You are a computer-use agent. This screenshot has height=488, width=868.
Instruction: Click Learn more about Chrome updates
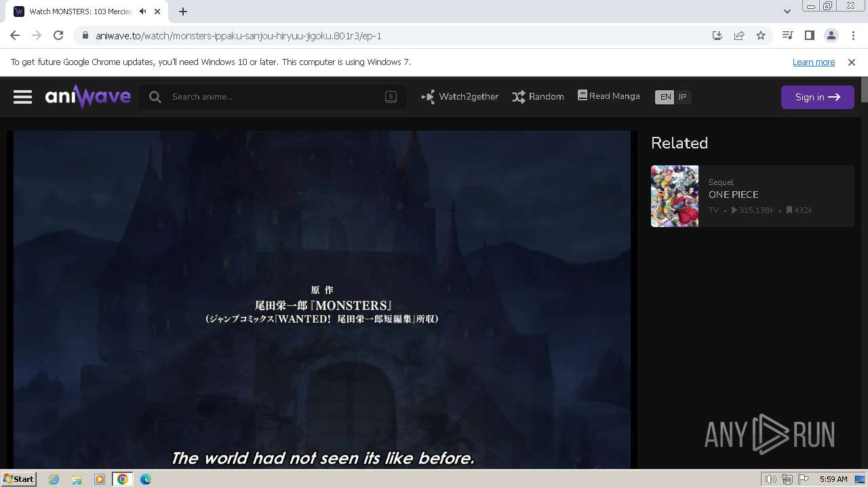(814, 62)
